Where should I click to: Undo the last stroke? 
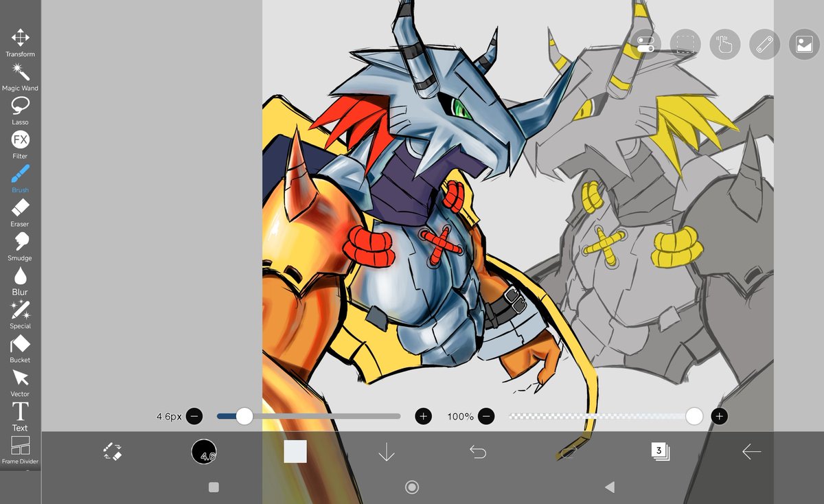(x=478, y=452)
